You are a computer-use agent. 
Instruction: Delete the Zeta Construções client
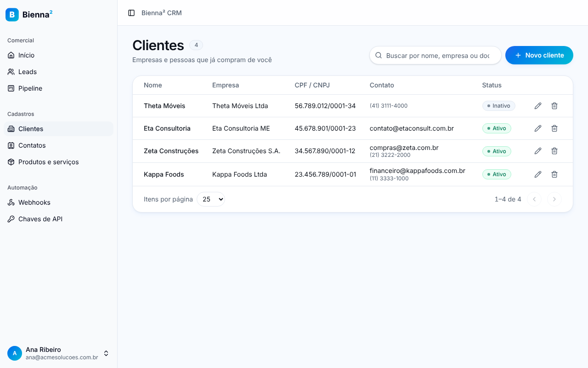(554, 151)
